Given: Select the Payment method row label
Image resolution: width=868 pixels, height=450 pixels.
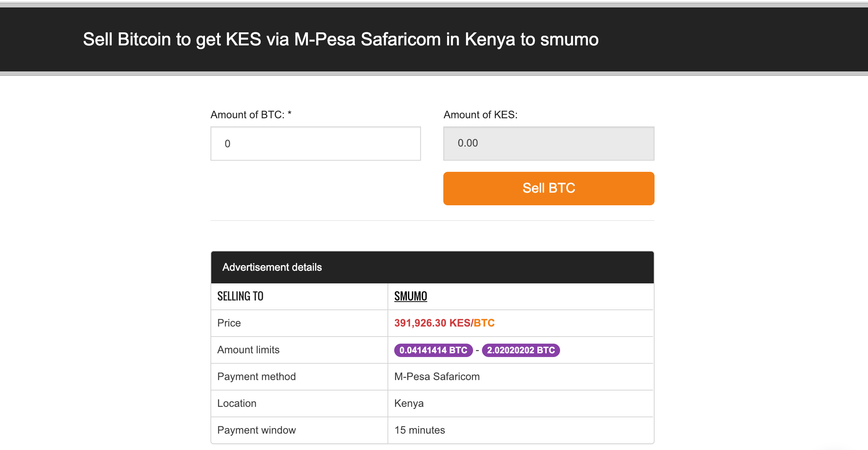Looking at the screenshot, I should coord(256,376).
